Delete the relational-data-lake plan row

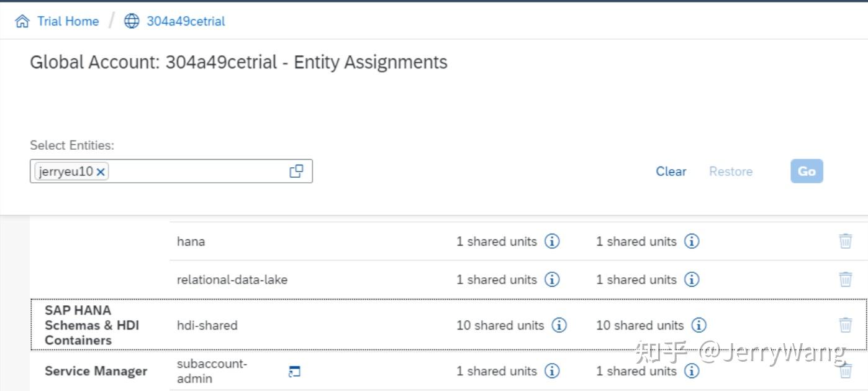pyautogui.click(x=845, y=280)
